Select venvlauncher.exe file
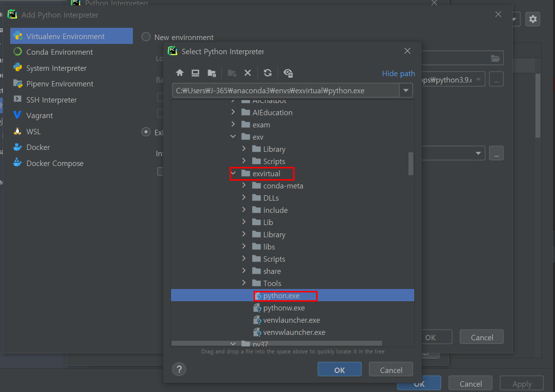This screenshot has height=392, width=555. pos(292,320)
